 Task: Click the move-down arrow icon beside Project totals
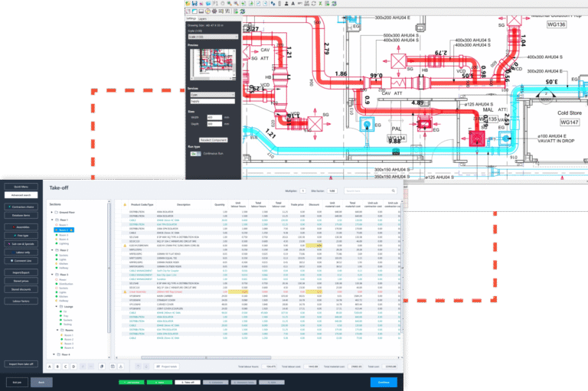[x=146, y=367]
